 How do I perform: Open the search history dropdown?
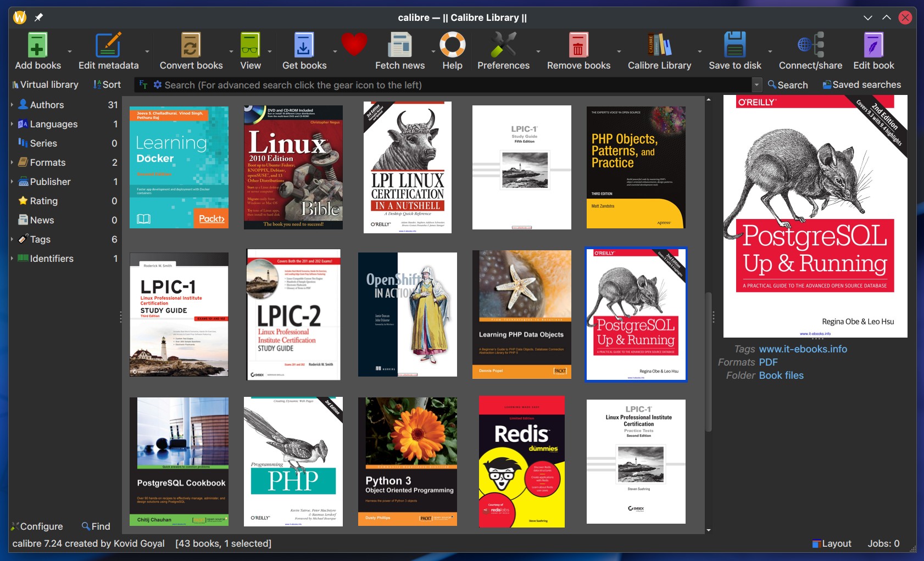[x=756, y=85]
